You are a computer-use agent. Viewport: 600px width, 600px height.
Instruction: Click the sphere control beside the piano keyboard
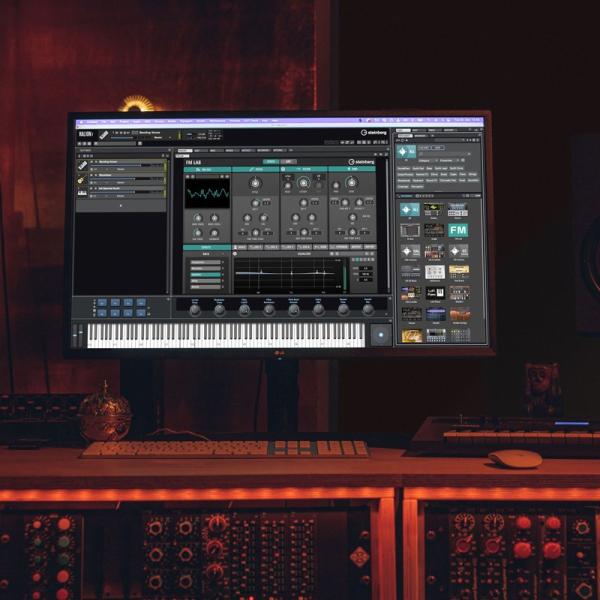click(x=379, y=335)
